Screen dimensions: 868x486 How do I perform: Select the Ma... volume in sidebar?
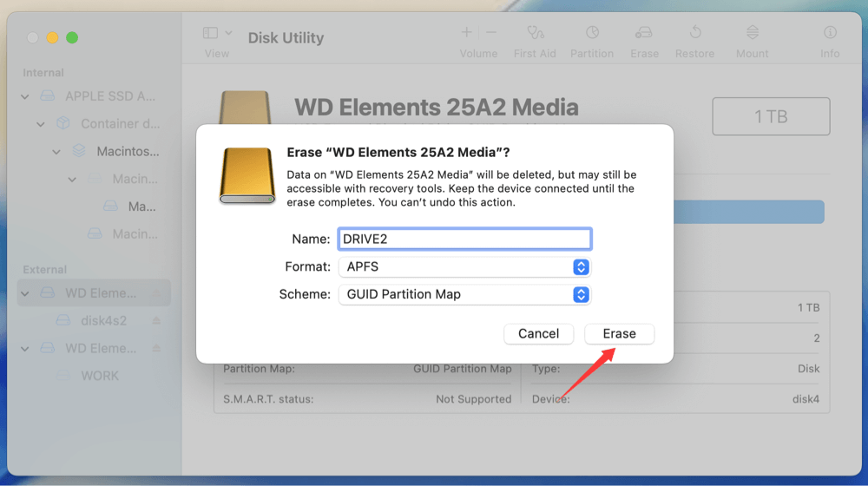point(141,207)
